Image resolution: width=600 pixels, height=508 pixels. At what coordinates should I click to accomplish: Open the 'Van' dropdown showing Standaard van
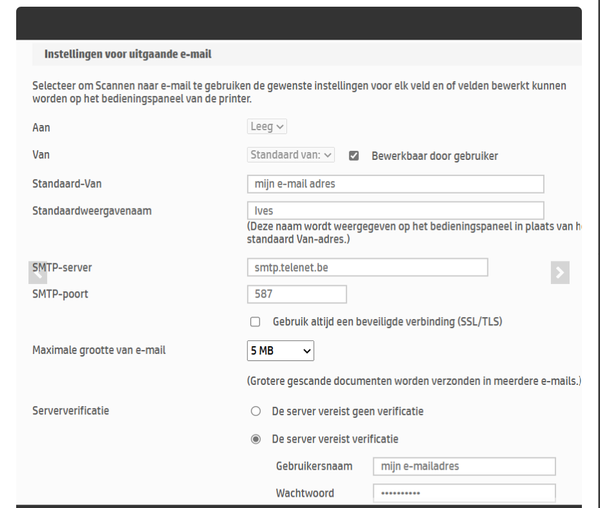coord(291,155)
